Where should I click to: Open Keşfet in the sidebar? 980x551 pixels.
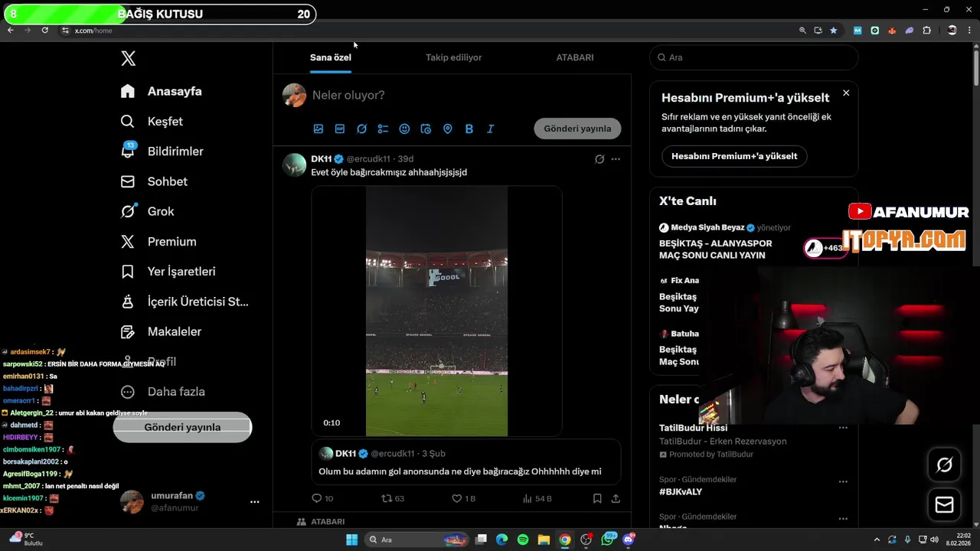152,121
